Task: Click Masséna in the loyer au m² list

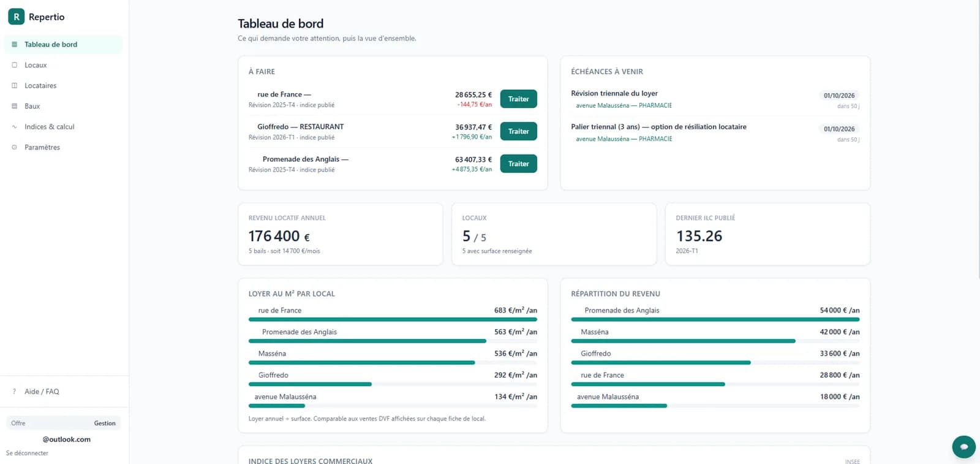Action: click(272, 354)
